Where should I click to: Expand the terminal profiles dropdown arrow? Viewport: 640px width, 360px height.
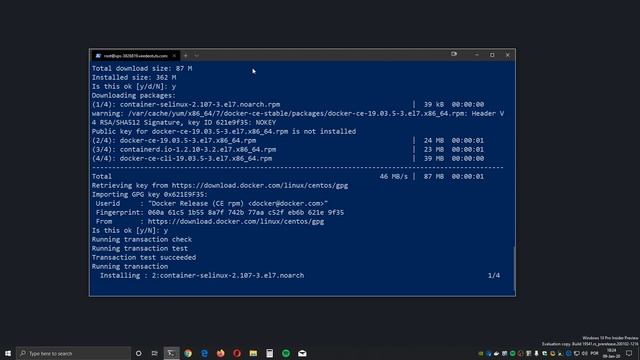point(196,56)
